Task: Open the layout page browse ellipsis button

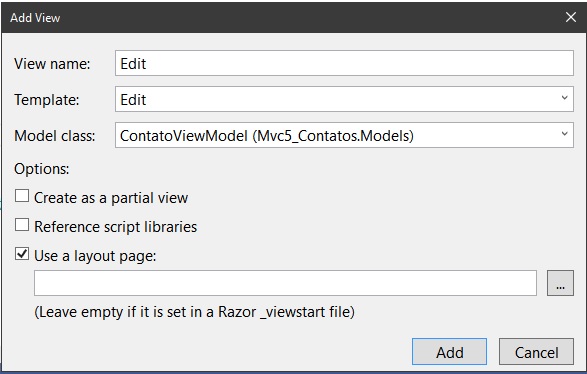Action: 560,283
